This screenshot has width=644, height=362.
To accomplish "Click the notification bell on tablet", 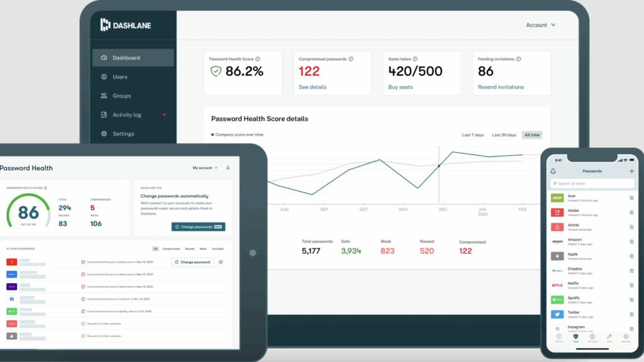I will pos(228,168).
